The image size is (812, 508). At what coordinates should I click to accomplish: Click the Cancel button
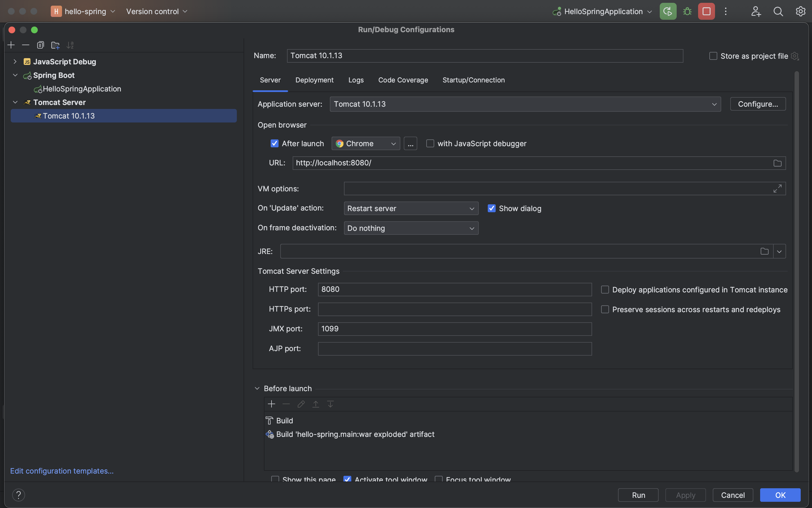coord(733,495)
